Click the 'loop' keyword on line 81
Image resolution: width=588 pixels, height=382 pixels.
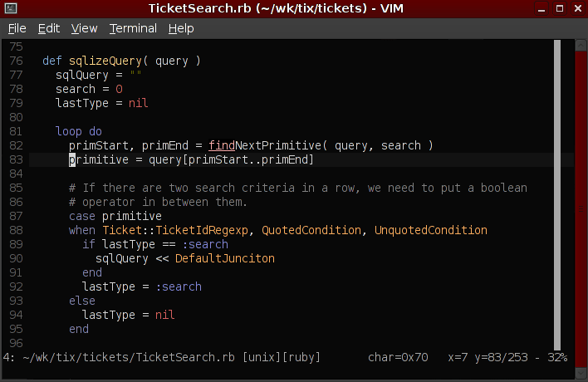[69, 131]
